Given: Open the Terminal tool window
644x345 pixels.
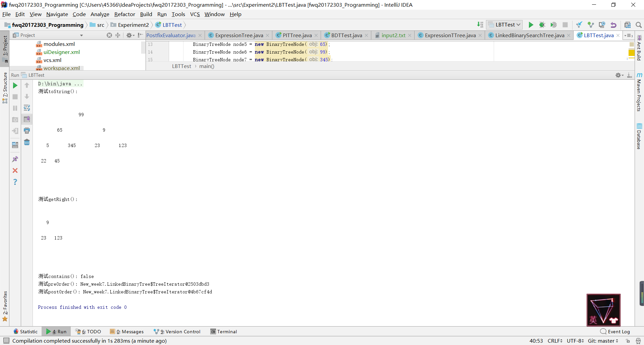Looking at the screenshot, I should pyautogui.click(x=223, y=332).
